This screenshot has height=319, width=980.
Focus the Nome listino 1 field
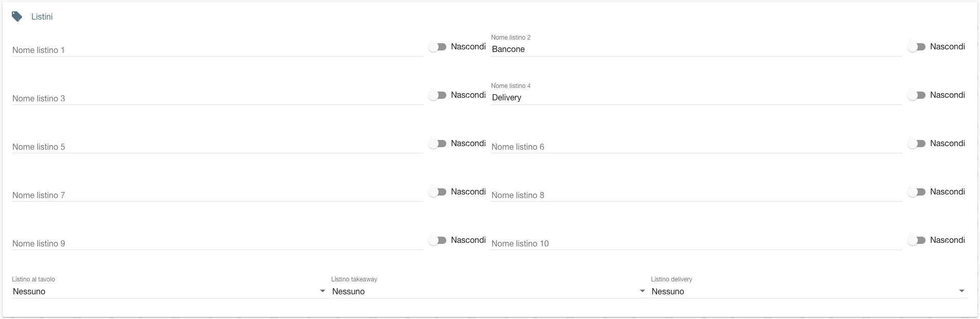pyautogui.click(x=217, y=50)
